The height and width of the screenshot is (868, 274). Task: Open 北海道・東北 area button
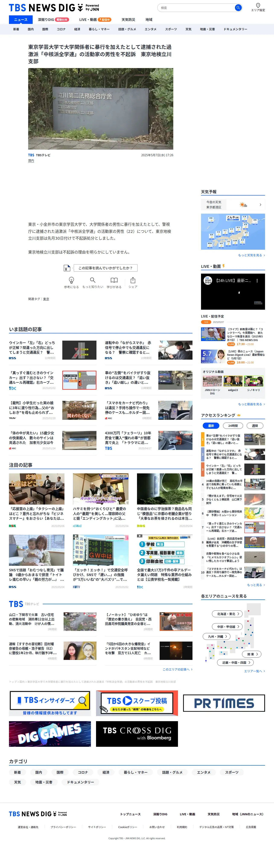tap(227, 614)
